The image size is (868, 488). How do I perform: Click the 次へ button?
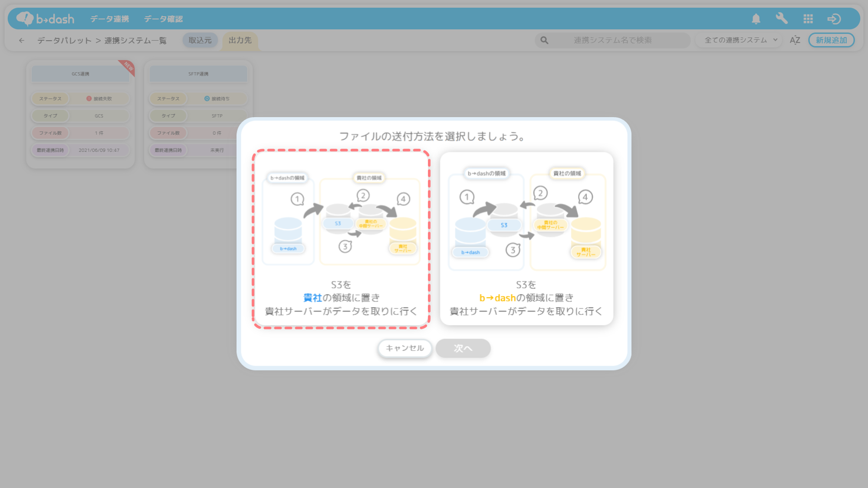(x=463, y=348)
